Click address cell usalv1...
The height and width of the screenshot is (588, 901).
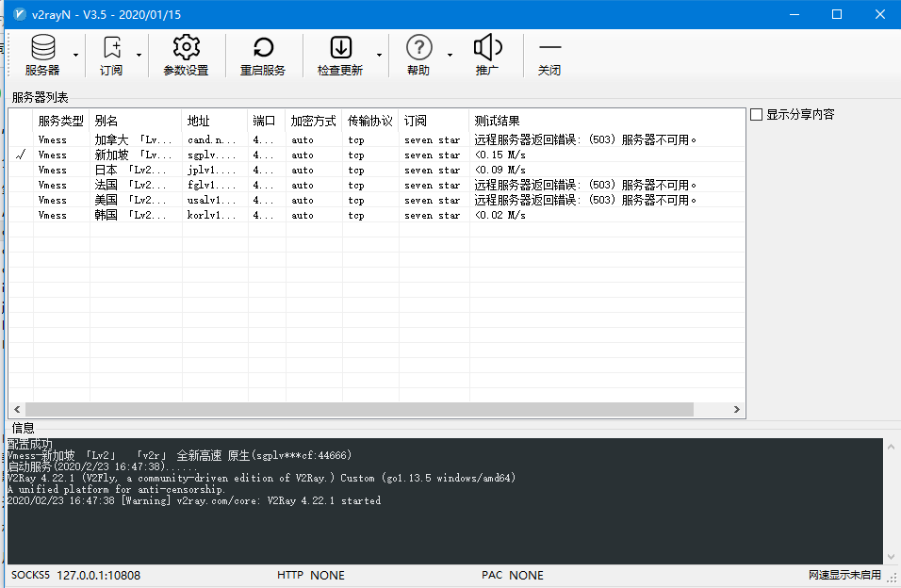[211, 200]
